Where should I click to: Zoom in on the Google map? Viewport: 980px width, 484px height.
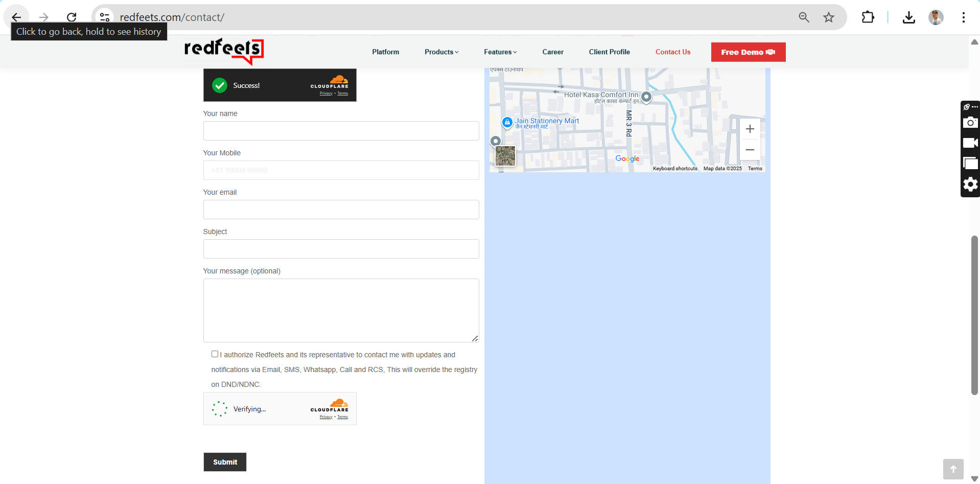pos(750,129)
